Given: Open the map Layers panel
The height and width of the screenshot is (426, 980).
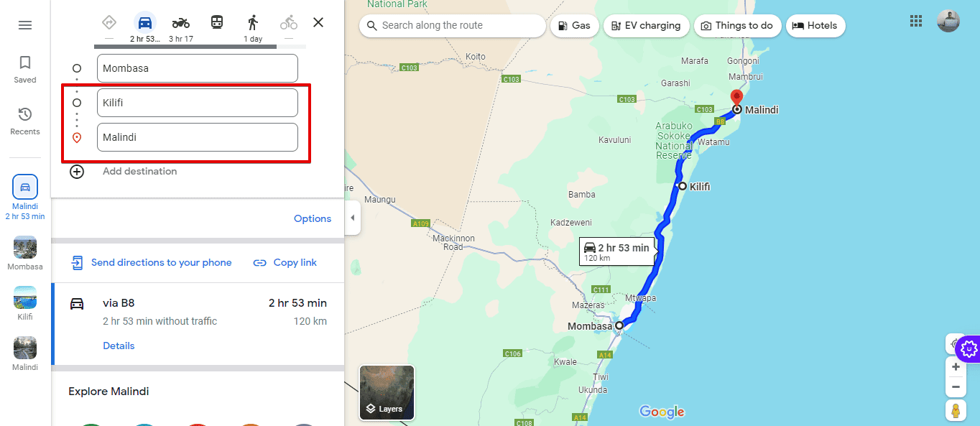Looking at the screenshot, I should pos(387,392).
